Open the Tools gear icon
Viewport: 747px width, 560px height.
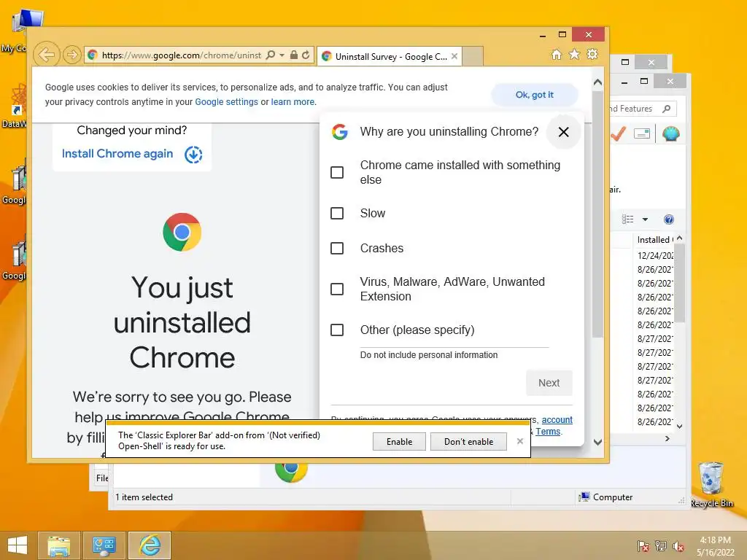tap(592, 54)
